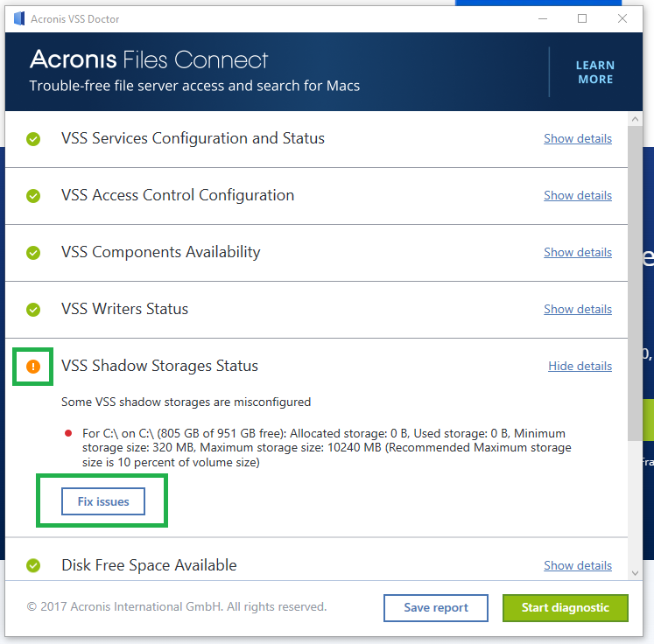The height and width of the screenshot is (644, 654).
Task: Show details for VSS Services Configuration and Status
Action: [577, 139]
